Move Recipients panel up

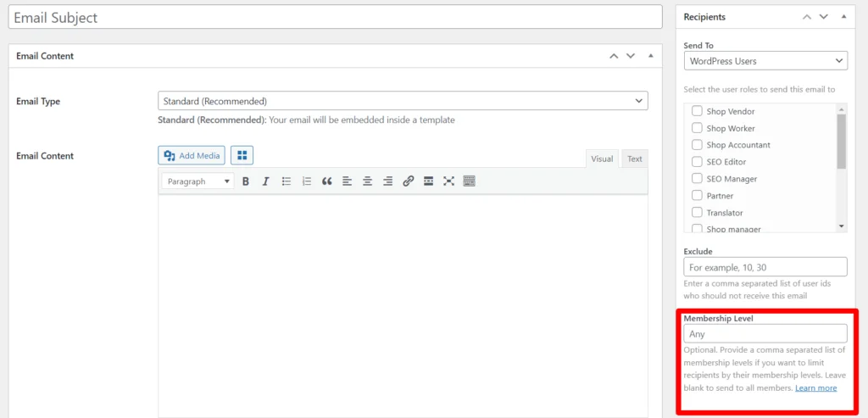tap(807, 17)
